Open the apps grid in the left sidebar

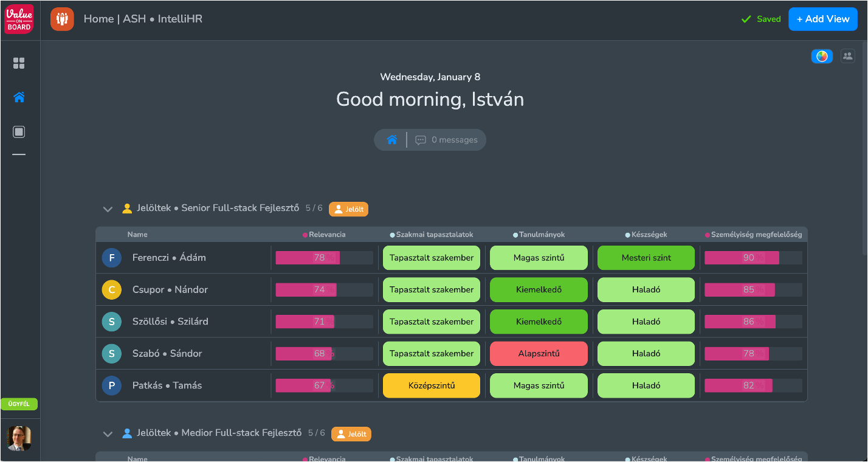19,63
